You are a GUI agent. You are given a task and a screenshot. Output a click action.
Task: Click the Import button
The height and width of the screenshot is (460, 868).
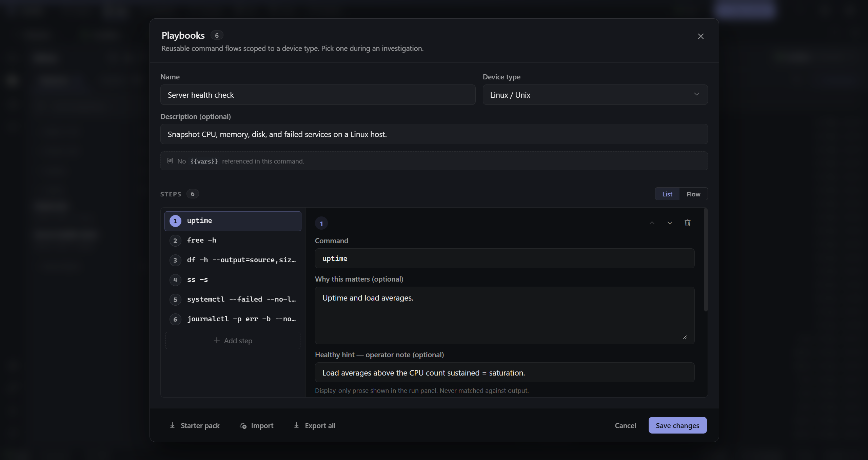257,425
